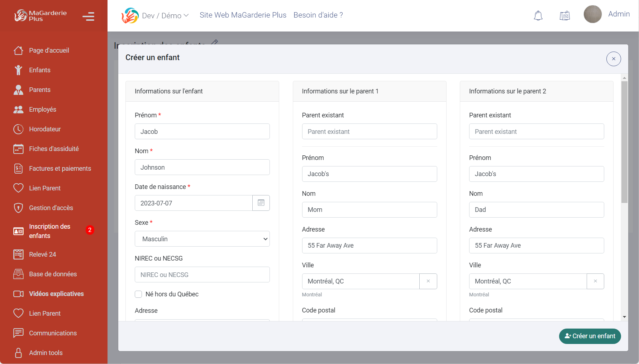This screenshot has height=364, width=639.
Task: Clear the parent 1 Ville field
Action: pos(428,281)
